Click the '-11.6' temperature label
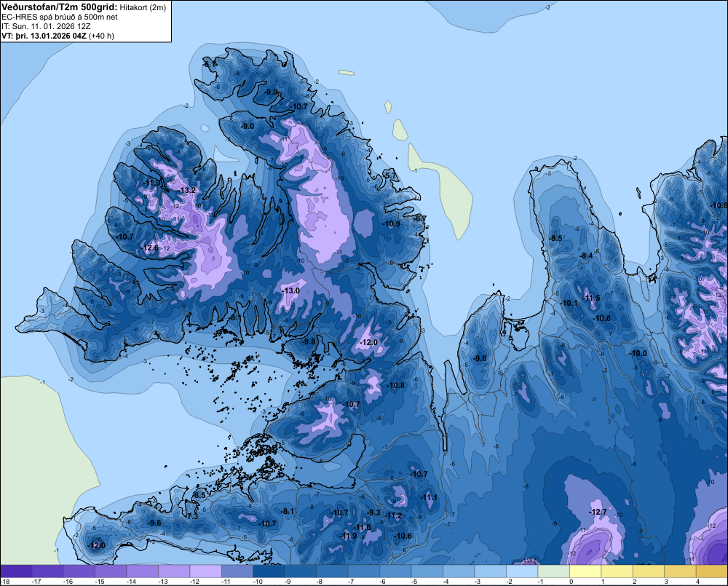The width and height of the screenshot is (728, 586). [x=362, y=528]
